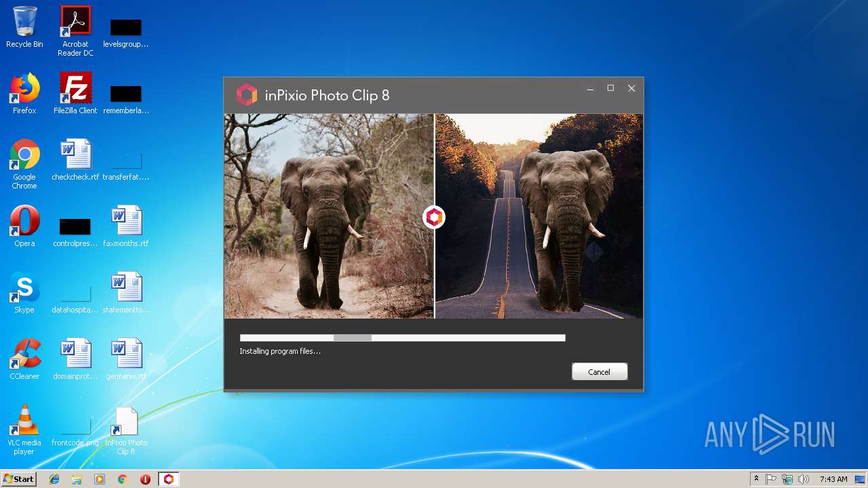Screen dimensions: 868x488
Task: Open FileZilla Client desktop shortcut
Action: (x=75, y=94)
